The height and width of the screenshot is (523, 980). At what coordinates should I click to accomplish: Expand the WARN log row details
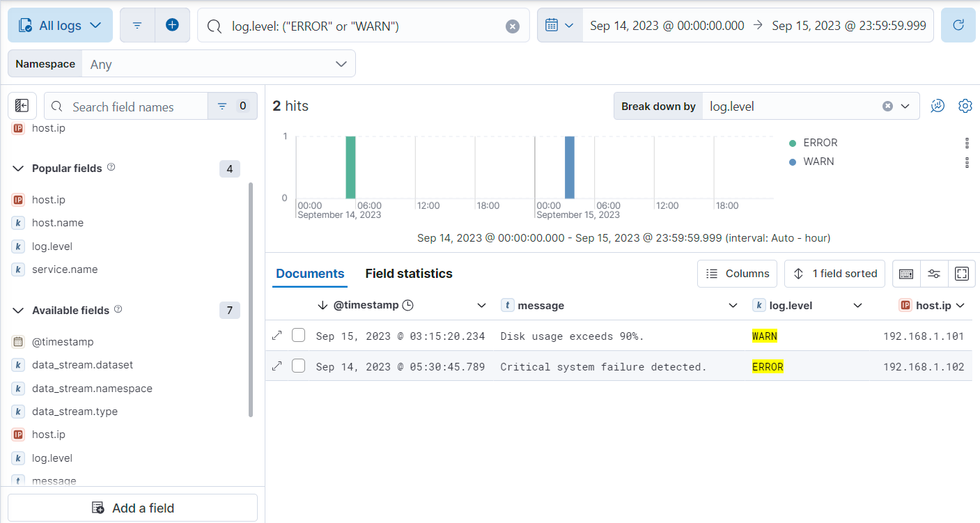(x=277, y=336)
